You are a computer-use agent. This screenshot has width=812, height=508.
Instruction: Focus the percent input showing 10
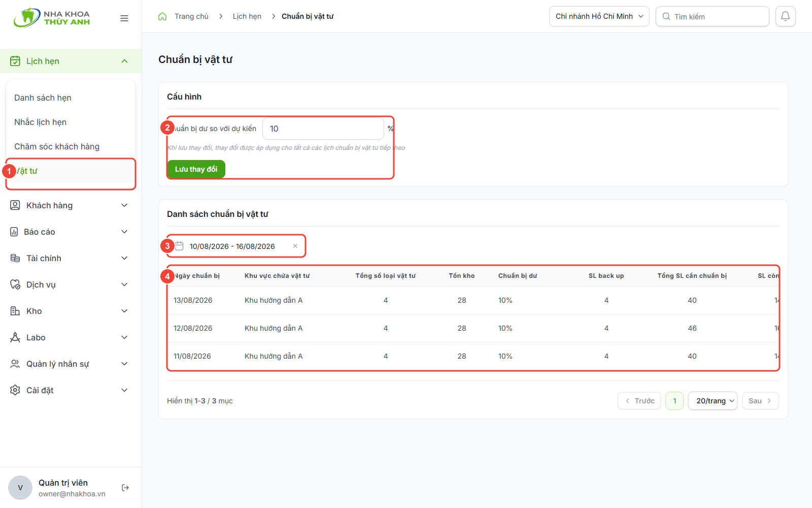323,129
